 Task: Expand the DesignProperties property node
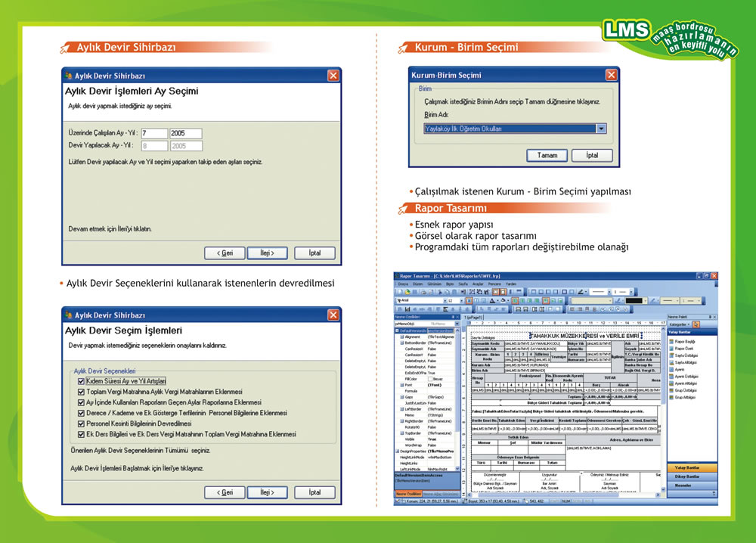coord(398,451)
